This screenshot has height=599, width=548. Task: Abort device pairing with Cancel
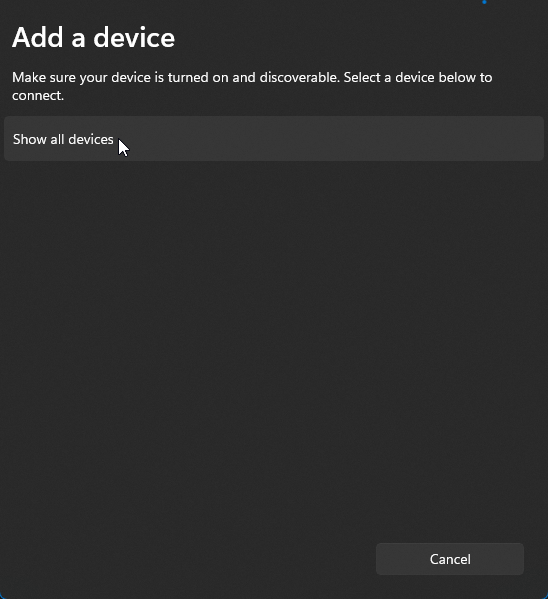450,559
